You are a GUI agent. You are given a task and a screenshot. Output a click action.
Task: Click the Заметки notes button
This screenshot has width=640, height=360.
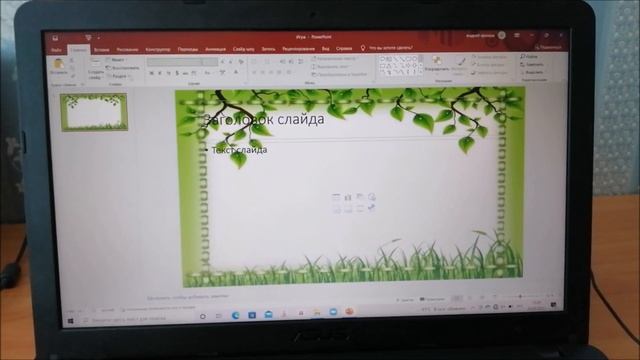pos(404,300)
